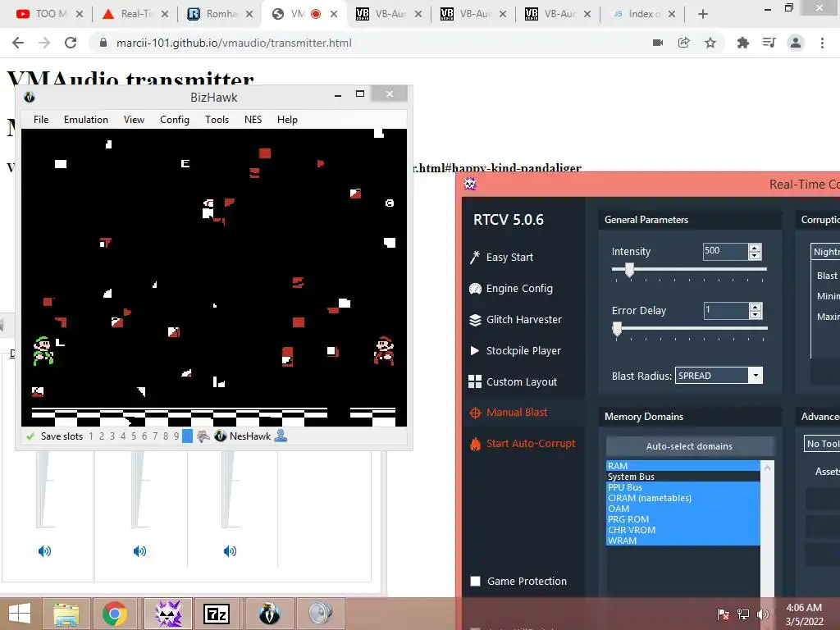Viewport: 840px width, 630px height.
Task: Decrease Intensity with the spinner down arrow
Action: click(755, 256)
